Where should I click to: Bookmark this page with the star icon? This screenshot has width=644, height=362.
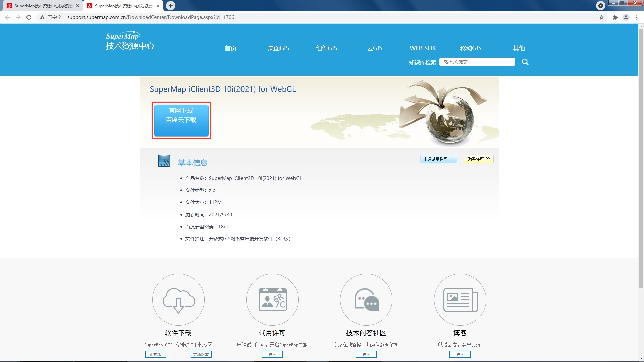click(602, 17)
